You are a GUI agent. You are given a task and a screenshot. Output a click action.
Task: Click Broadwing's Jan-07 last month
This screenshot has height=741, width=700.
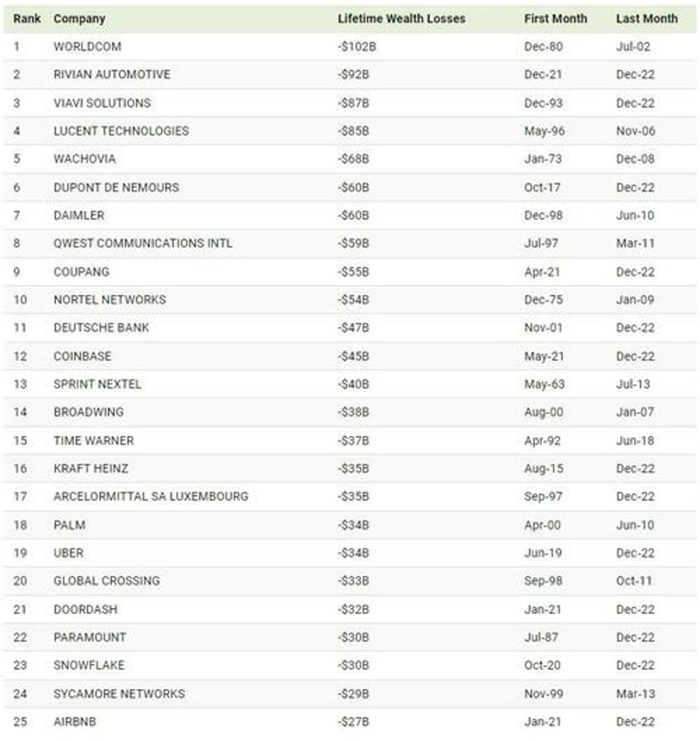tap(636, 412)
